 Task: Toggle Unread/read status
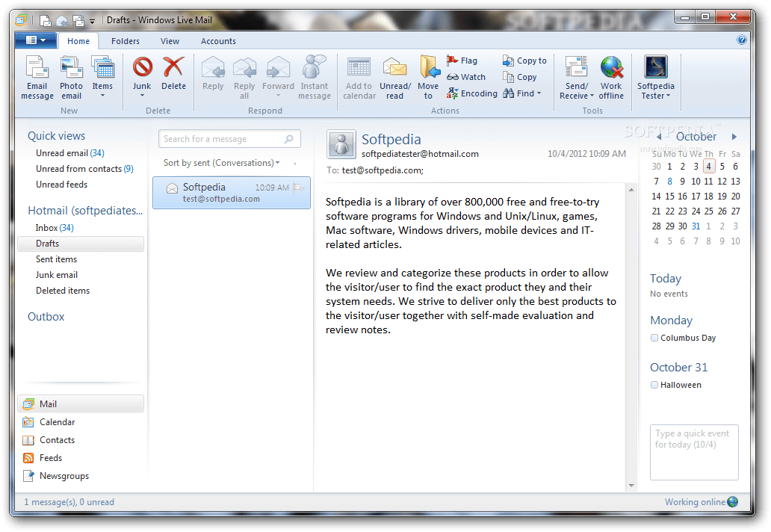[x=395, y=78]
